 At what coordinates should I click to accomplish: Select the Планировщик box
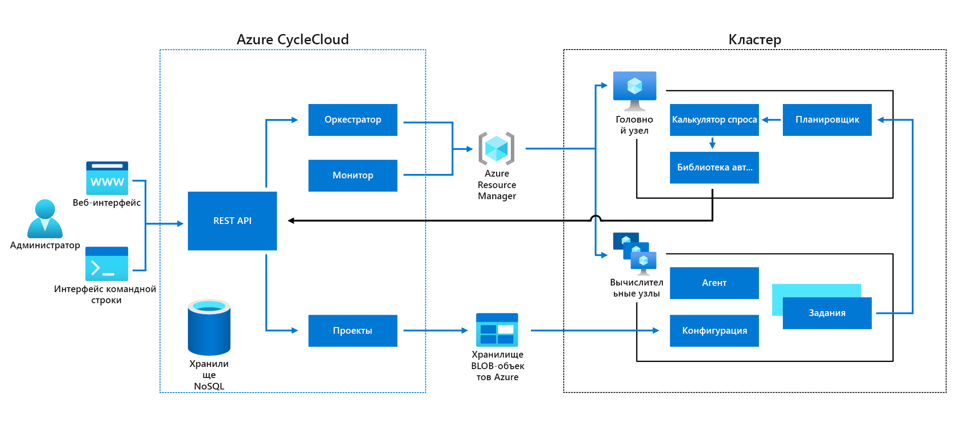827,120
